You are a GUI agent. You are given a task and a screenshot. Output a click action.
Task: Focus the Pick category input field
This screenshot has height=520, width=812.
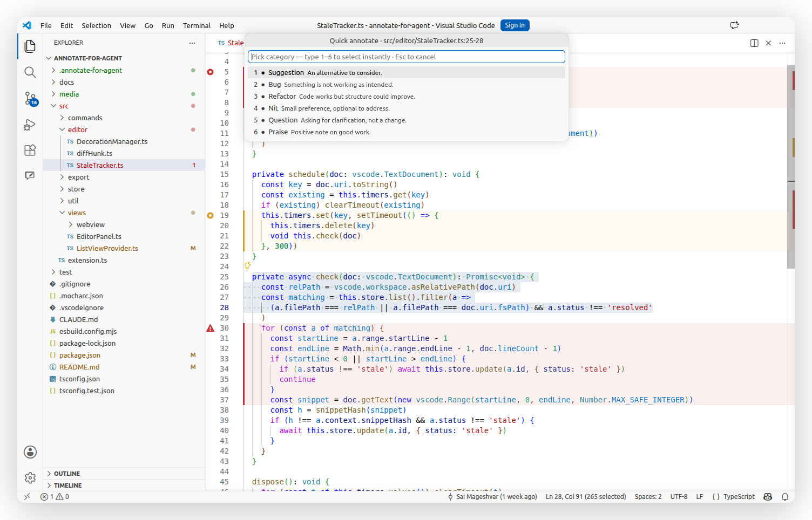tap(407, 57)
